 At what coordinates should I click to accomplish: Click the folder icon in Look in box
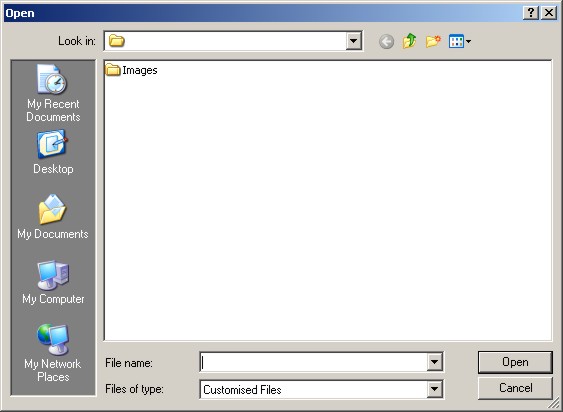(x=117, y=41)
